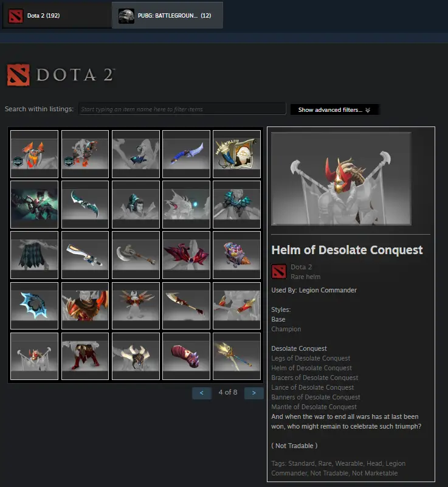Open Banners of Desolate Conquest link
This screenshot has width=448, height=487.
pos(315,397)
